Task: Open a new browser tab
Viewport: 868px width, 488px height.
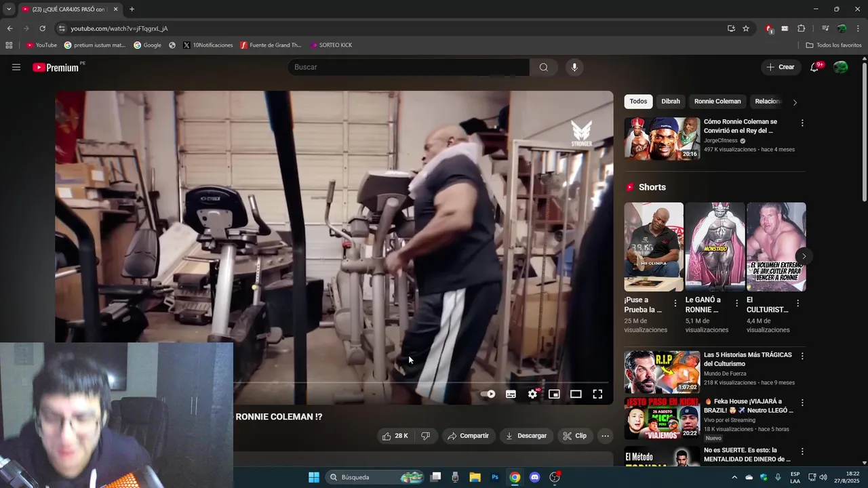Action: [x=132, y=9]
